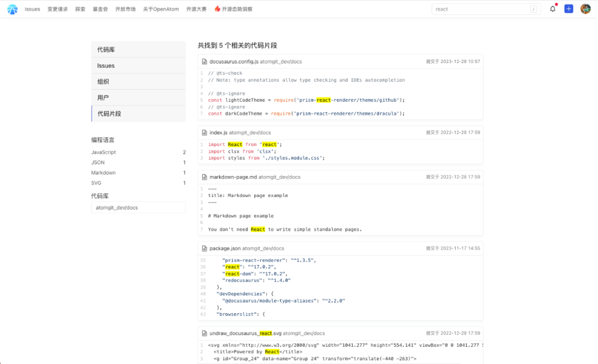Click code line const darkCodeTheme
This screenshot has height=364, width=598.
point(306,113)
